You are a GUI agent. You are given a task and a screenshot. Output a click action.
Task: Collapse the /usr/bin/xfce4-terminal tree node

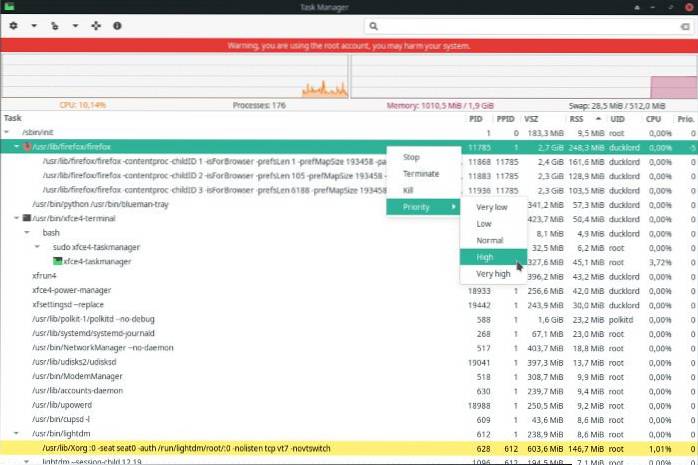coord(16,218)
